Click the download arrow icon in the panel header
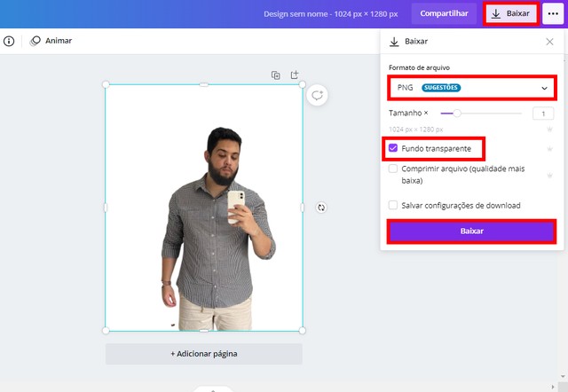The height and width of the screenshot is (392, 568). point(394,42)
